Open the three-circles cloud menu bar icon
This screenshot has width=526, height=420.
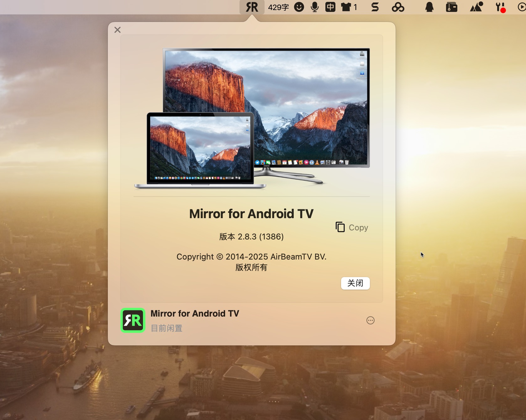[398, 7]
